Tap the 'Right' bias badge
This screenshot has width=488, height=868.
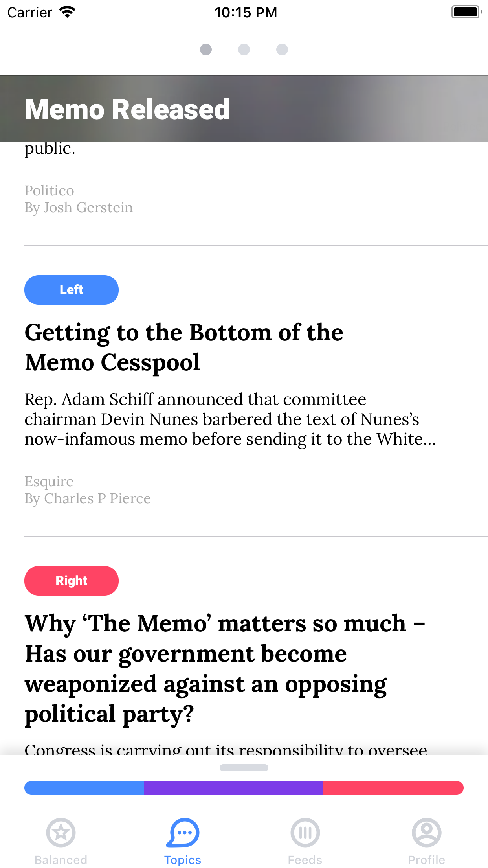coord(71,581)
